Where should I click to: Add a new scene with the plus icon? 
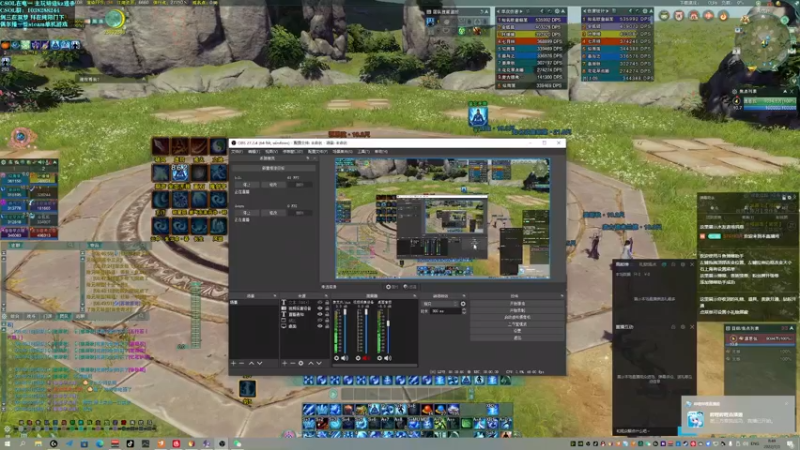coord(233,363)
